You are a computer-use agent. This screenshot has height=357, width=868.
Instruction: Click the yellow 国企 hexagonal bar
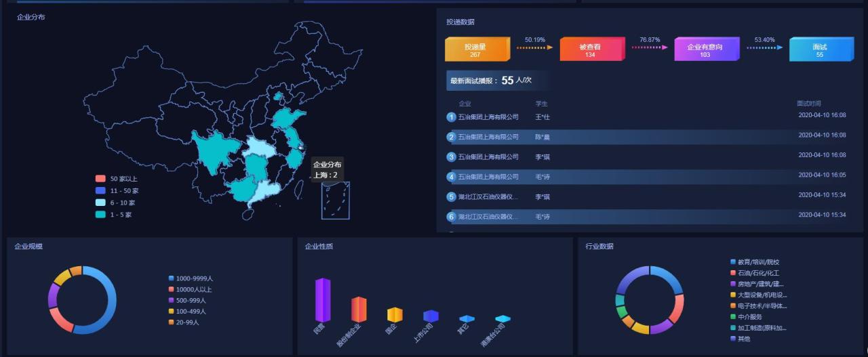click(395, 315)
